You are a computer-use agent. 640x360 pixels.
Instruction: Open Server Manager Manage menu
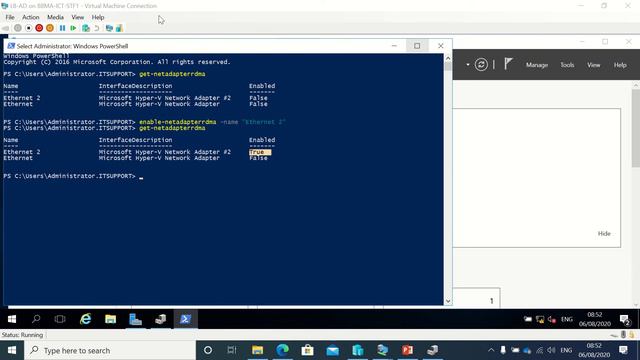coord(537,65)
